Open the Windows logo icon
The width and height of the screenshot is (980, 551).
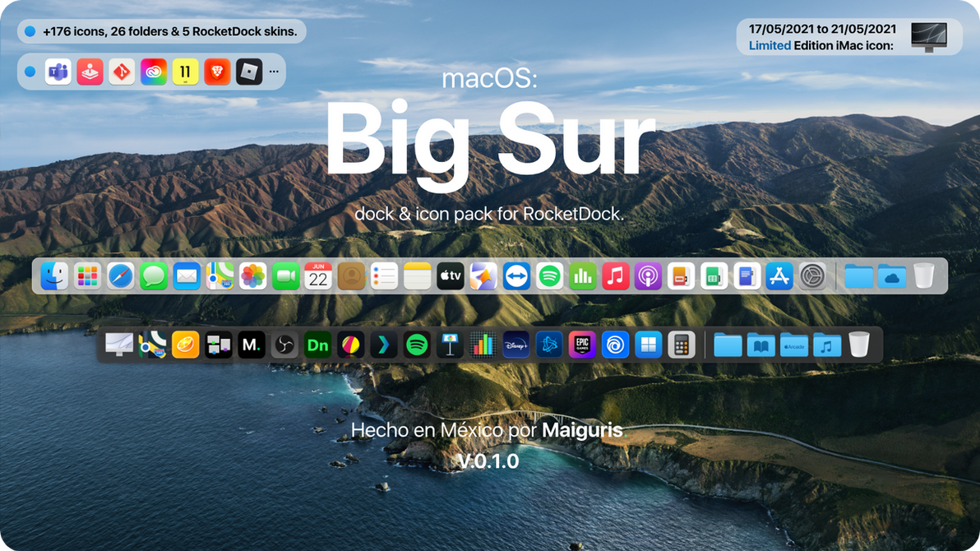click(649, 345)
